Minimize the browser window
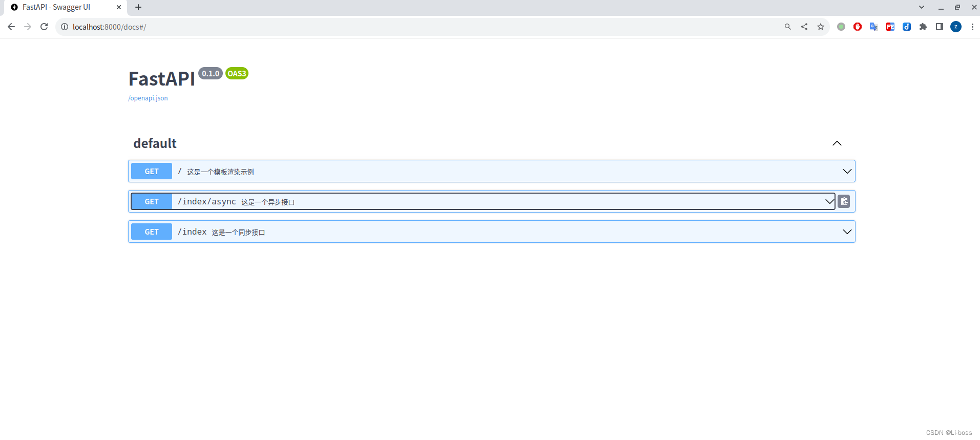980x440 pixels. [x=941, y=7]
